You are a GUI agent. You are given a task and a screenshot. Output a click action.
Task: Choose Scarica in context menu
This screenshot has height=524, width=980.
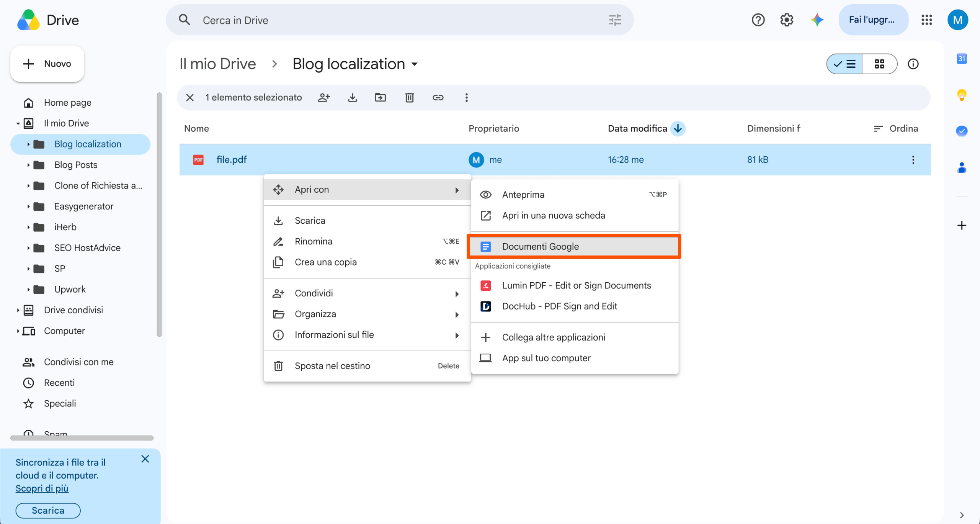point(367,221)
